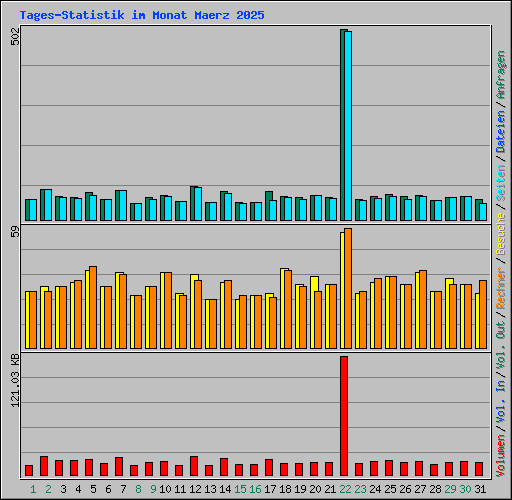Select day label 18 on the x-axis

(x=285, y=489)
